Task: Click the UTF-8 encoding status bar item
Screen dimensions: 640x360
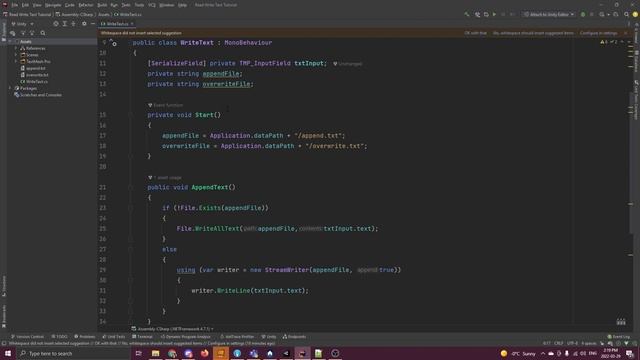Action: click(x=572, y=343)
